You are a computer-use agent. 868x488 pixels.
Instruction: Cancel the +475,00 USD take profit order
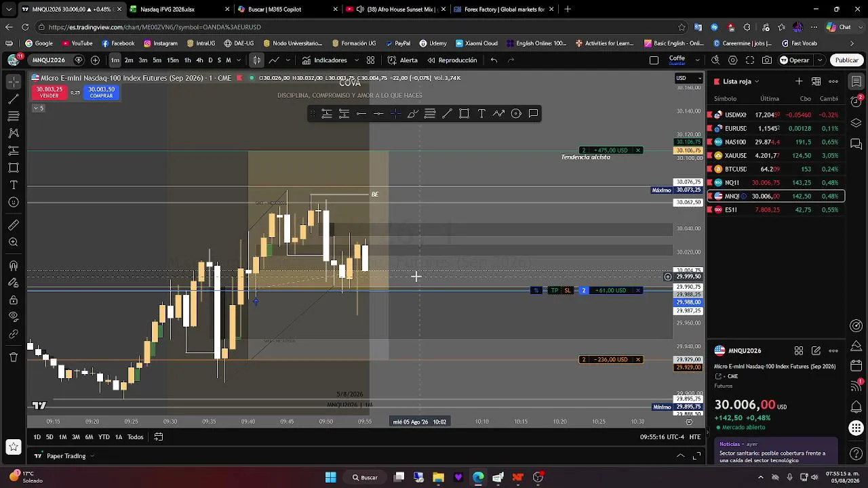[638, 150]
